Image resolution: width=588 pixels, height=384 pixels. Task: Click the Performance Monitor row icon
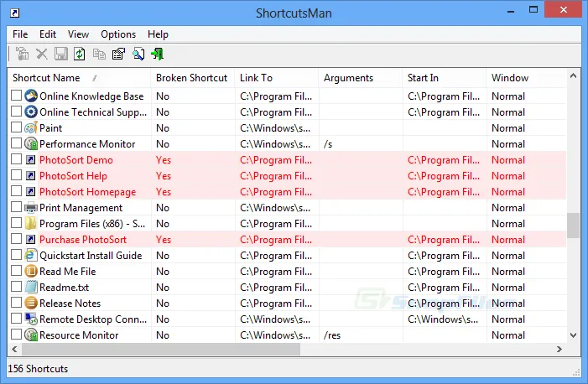31,143
